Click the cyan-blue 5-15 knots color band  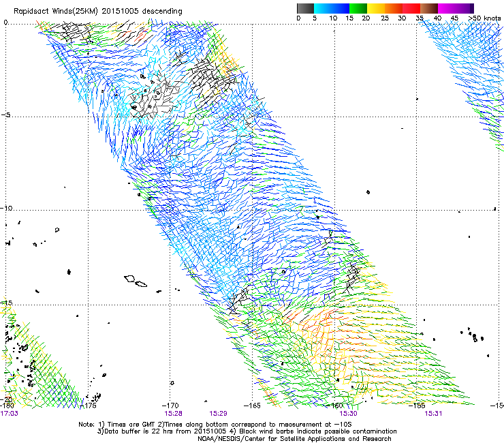pos(332,8)
